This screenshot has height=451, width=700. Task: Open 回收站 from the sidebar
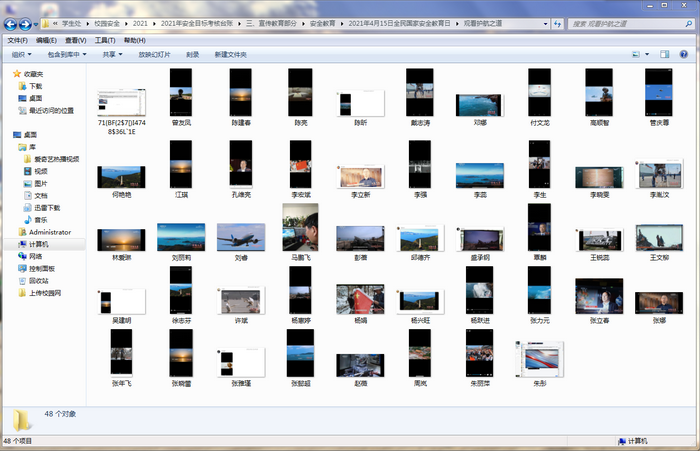[x=40, y=281]
